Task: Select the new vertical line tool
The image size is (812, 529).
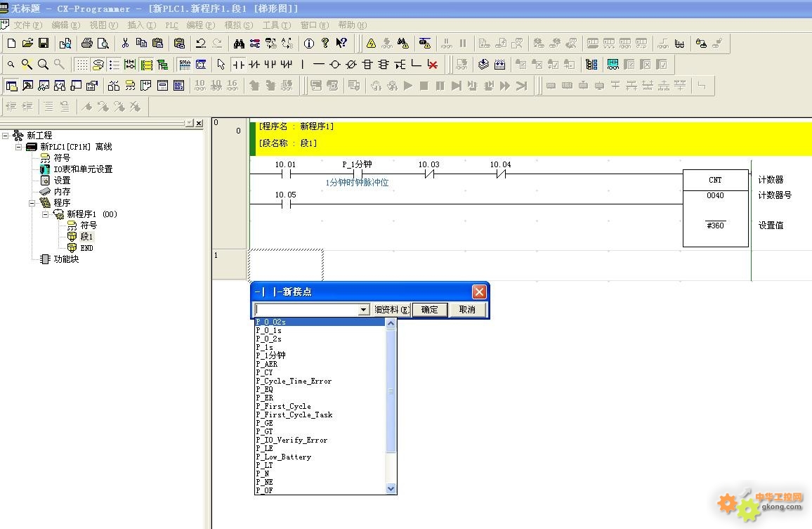Action: pyautogui.click(x=303, y=64)
